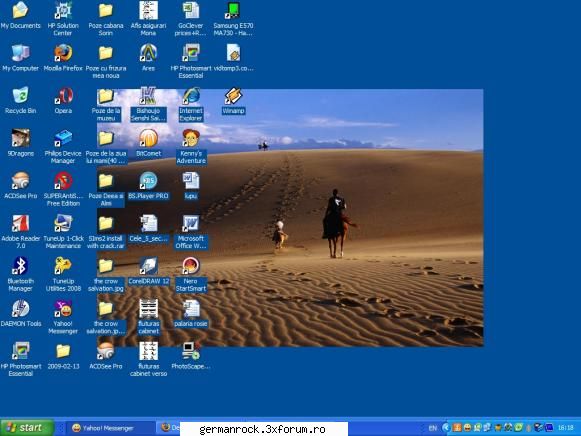Open My Computer icon
The image size is (581, 436).
tap(20, 53)
